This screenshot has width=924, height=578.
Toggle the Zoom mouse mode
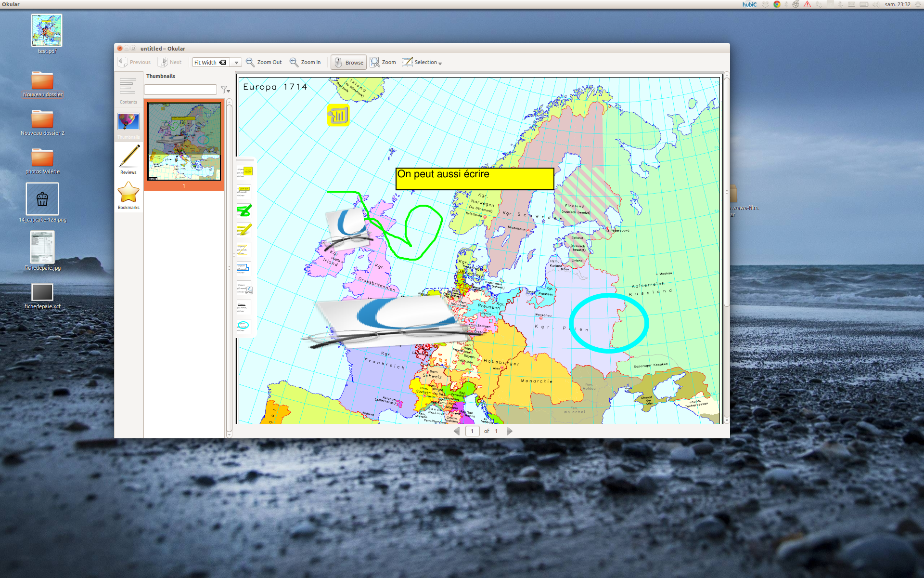pyautogui.click(x=383, y=63)
